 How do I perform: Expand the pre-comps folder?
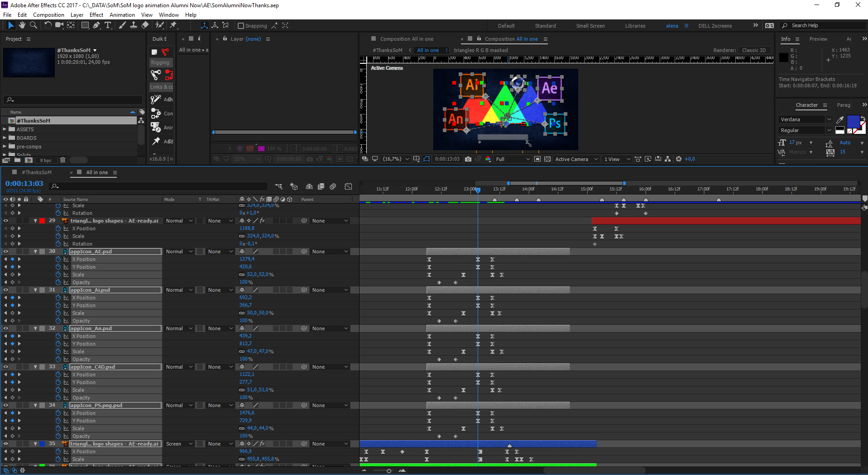click(x=5, y=147)
